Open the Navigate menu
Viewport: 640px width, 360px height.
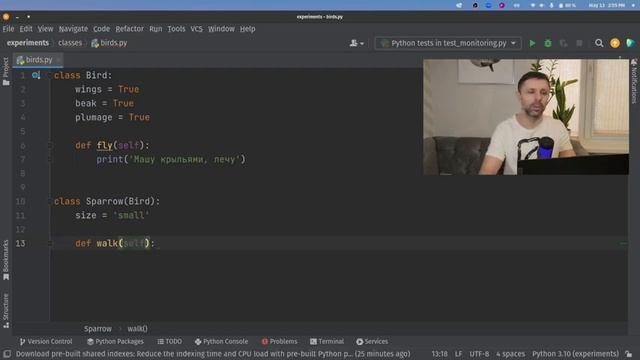[x=73, y=29]
